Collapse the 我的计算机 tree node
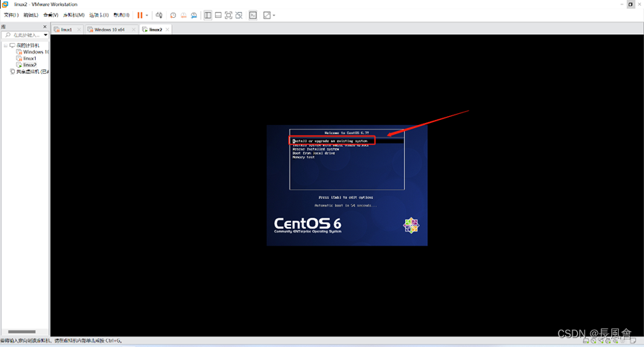Image resolution: width=644 pixels, height=347 pixels. (5, 45)
